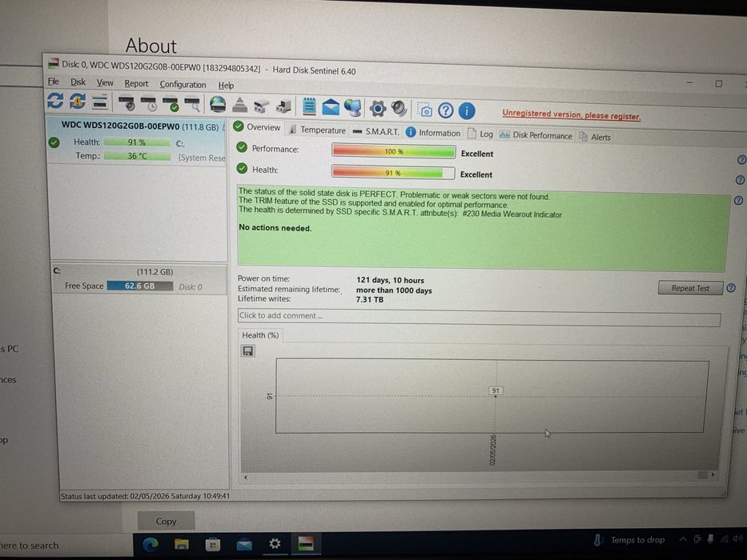Select the Health (%) graph tab
This screenshot has width=747, height=560.
[260, 335]
